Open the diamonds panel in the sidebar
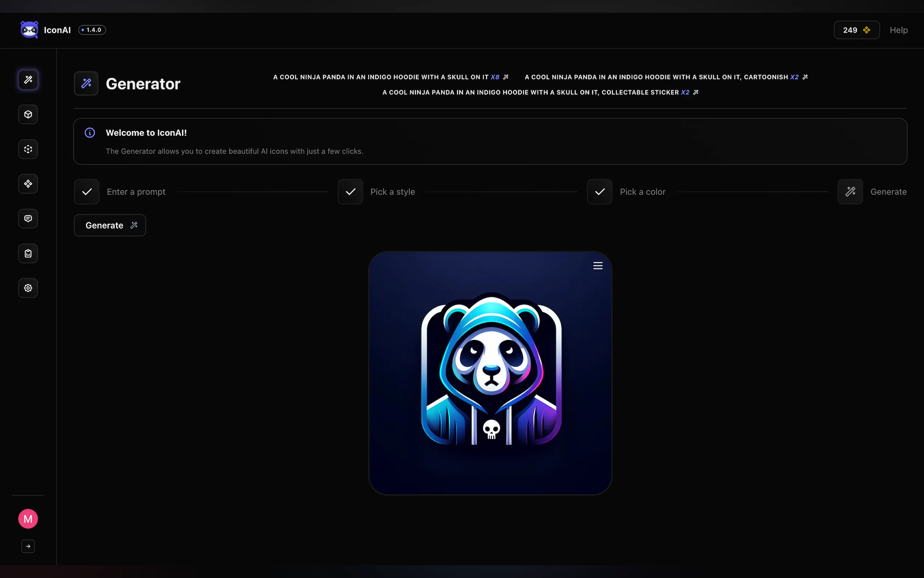 point(28,183)
